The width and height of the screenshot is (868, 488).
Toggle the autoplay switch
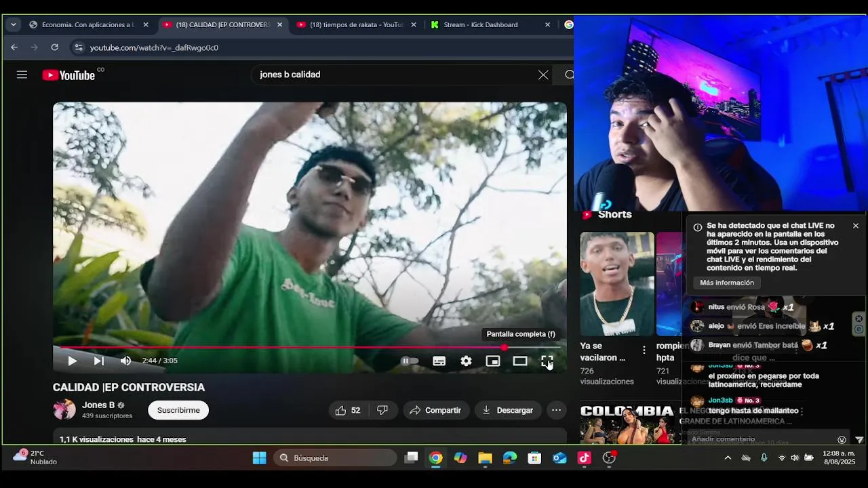pos(410,361)
